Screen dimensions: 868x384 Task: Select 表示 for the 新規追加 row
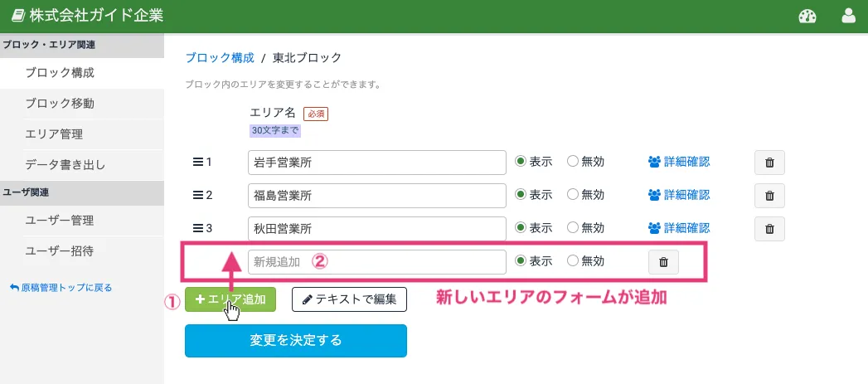click(x=521, y=261)
